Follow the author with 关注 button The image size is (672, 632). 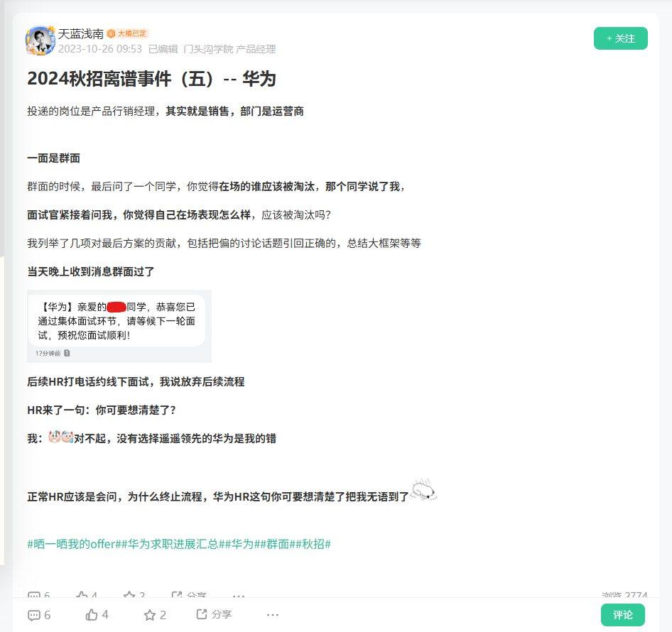tap(620, 38)
